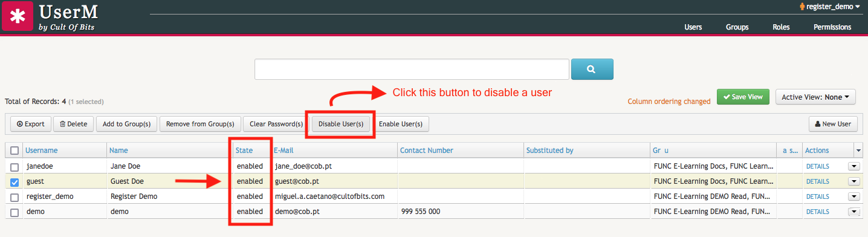Expand guest row actions dropdown

click(x=853, y=181)
